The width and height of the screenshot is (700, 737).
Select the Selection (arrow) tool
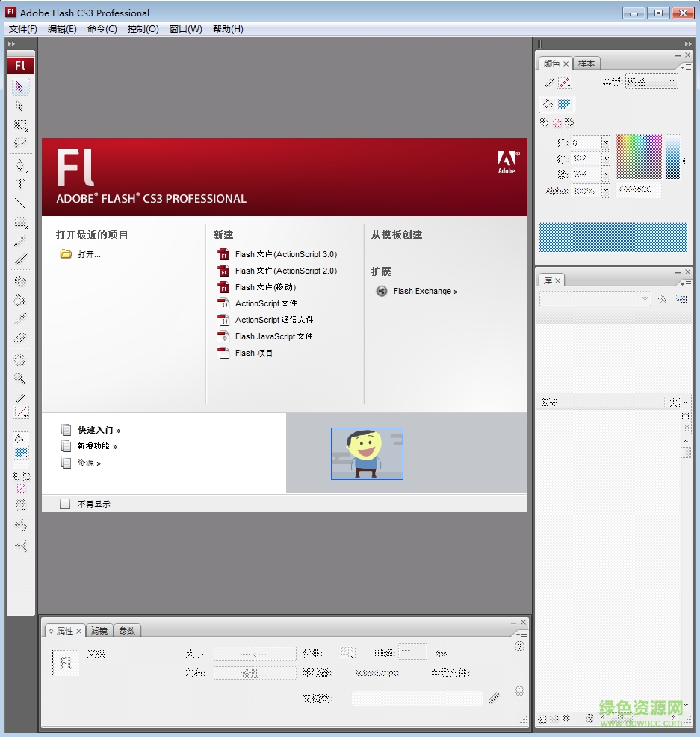20,86
